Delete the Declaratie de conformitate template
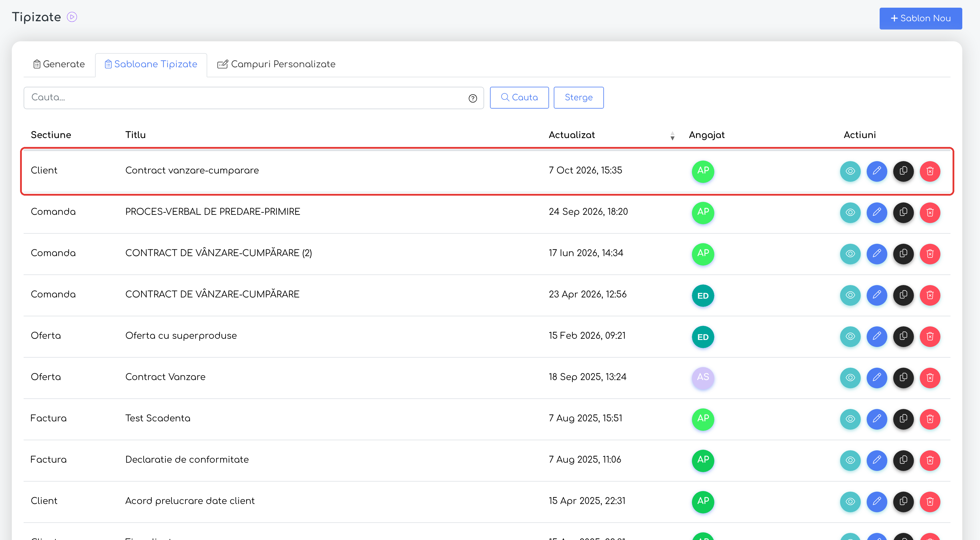This screenshot has width=980, height=540. 930,461
